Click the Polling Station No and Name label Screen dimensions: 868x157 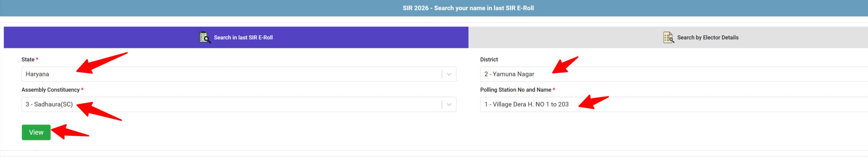[x=515, y=90]
